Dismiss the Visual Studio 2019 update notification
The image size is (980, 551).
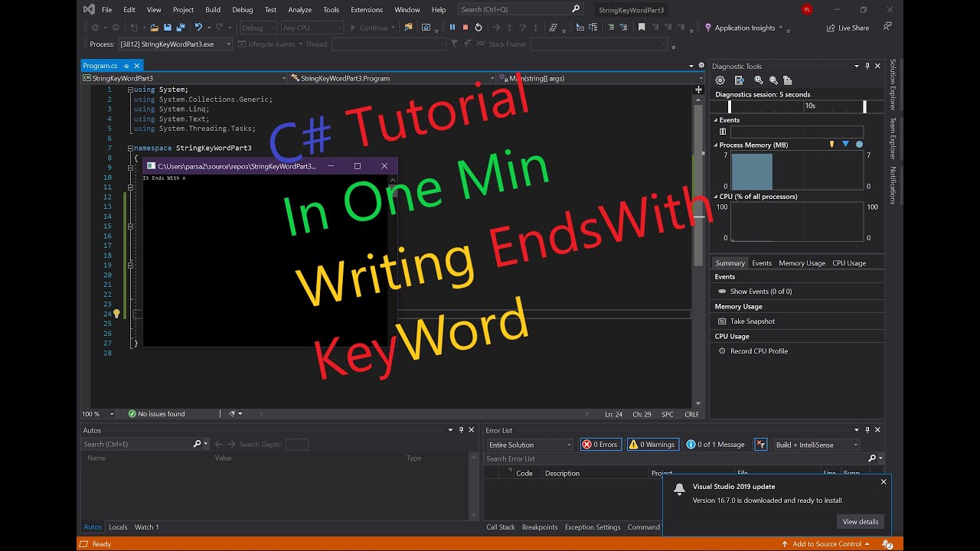[x=884, y=482]
